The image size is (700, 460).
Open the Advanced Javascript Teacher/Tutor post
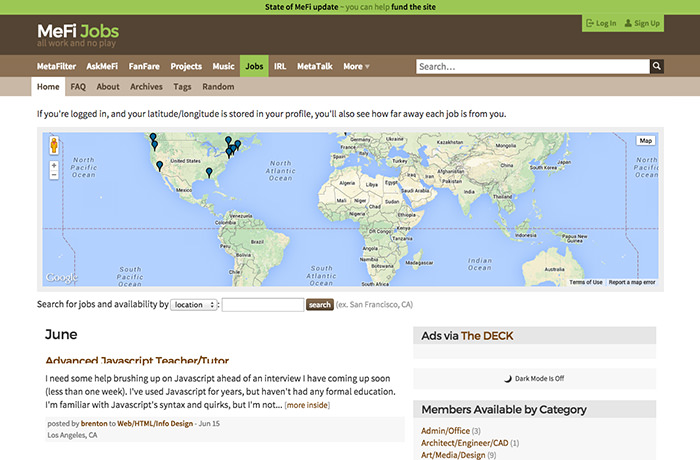pyautogui.click(x=137, y=360)
